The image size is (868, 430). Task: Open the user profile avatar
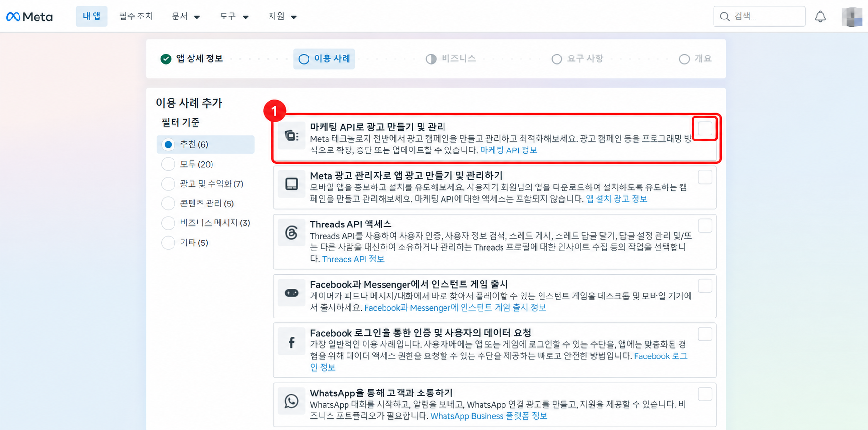click(852, 17)
